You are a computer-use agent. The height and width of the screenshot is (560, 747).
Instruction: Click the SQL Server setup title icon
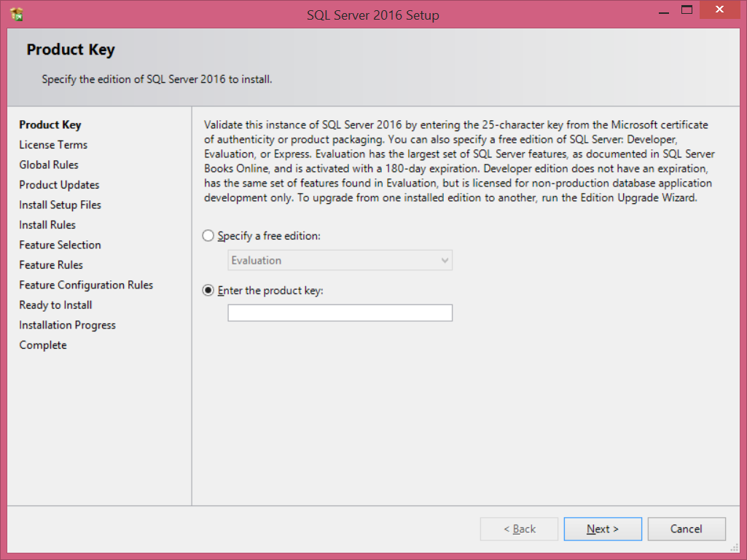[x=16, y=15]
